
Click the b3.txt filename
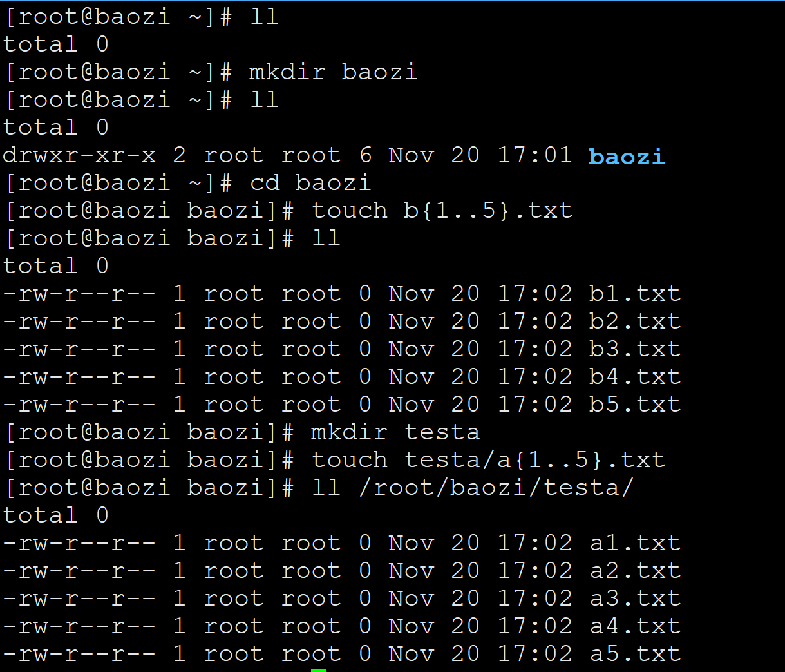point(635,349)
